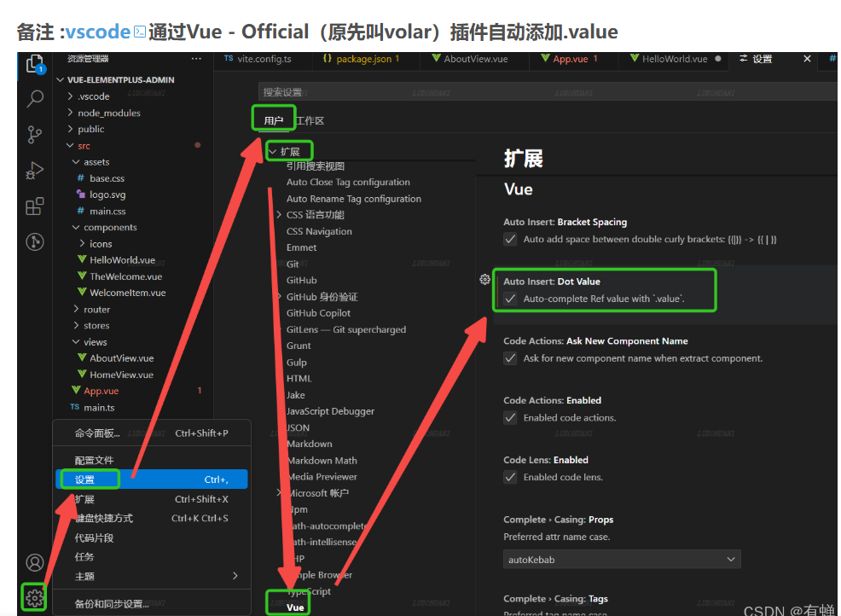Click the 搜索设置 search input field
The height and width of the screenshot is (616, 841).
tap(548, 92)
